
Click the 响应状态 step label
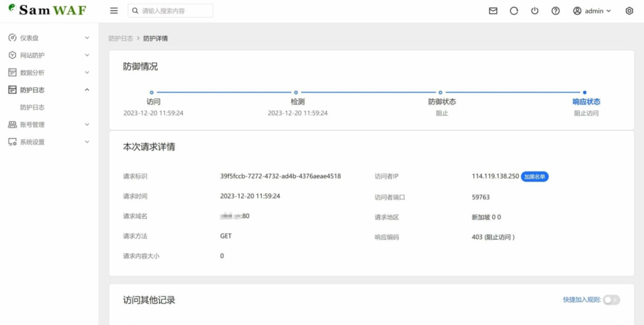click(x=586, y=102)
